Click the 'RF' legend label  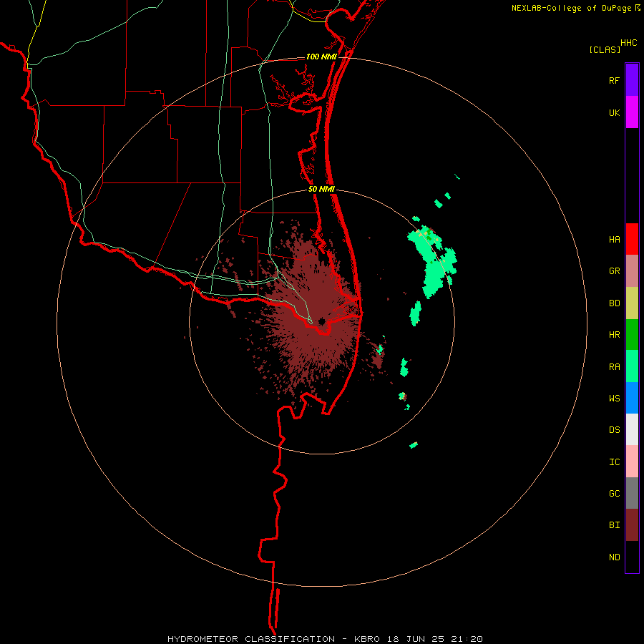click(x=614, y=81)
